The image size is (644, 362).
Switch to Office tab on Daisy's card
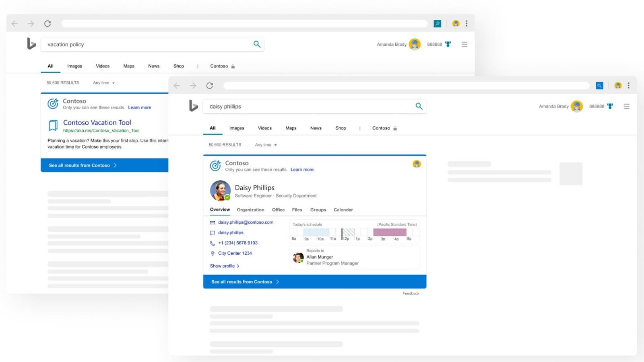pos(278,210)
